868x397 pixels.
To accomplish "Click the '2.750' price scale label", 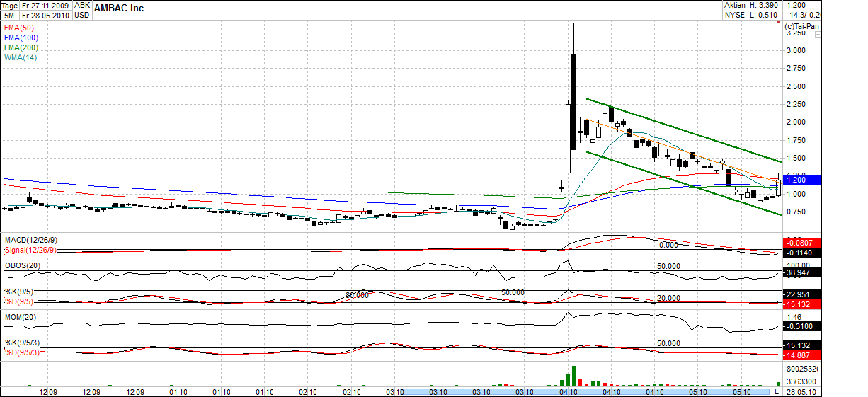I will pos(796,69).
